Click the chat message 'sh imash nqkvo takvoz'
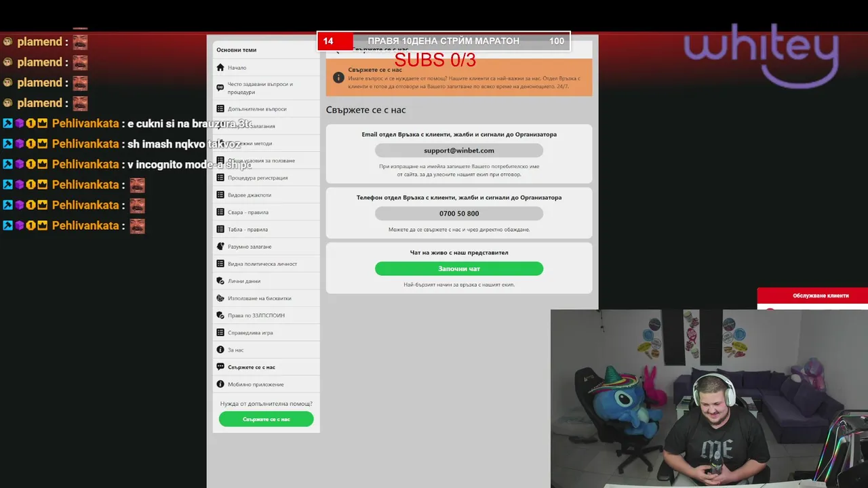 pos(184,144)
